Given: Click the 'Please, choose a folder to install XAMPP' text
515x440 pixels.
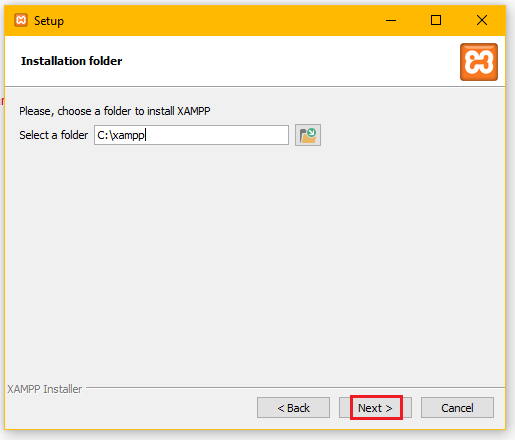Looking at the screenshot, I should coord(115,111).
